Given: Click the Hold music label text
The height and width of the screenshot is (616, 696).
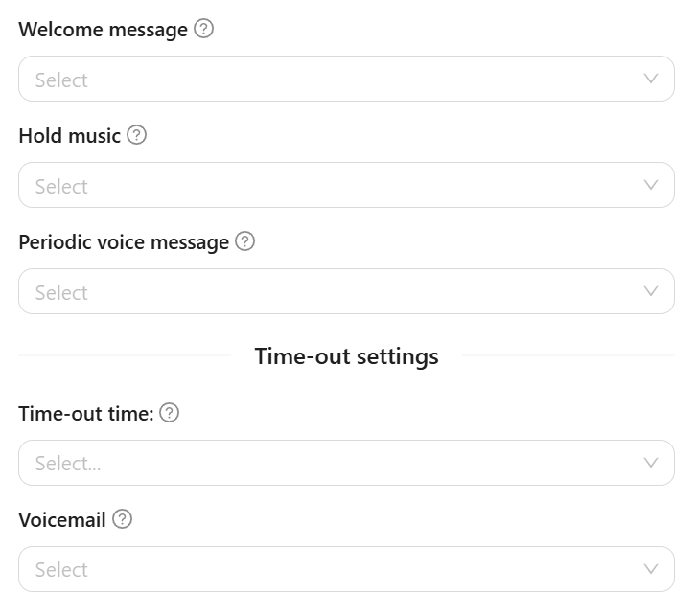Looking at the screenshot, I should click(69, 136).
